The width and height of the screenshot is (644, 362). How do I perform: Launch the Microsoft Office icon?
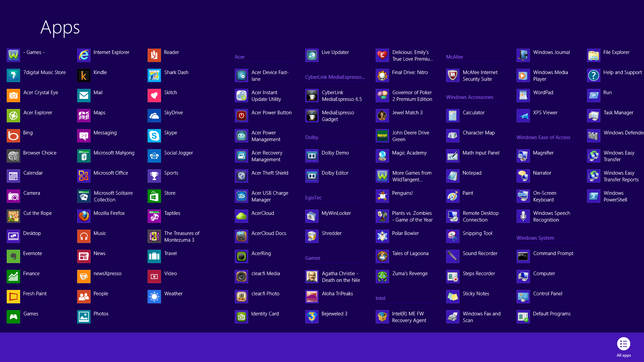84,176
